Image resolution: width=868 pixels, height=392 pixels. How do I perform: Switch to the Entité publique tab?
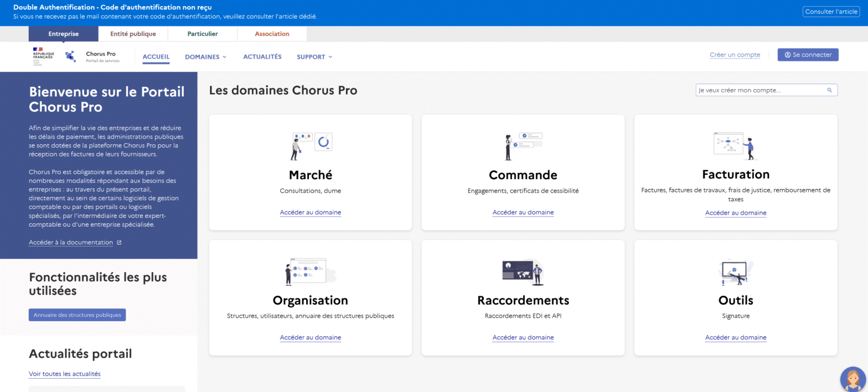[133, 34]
